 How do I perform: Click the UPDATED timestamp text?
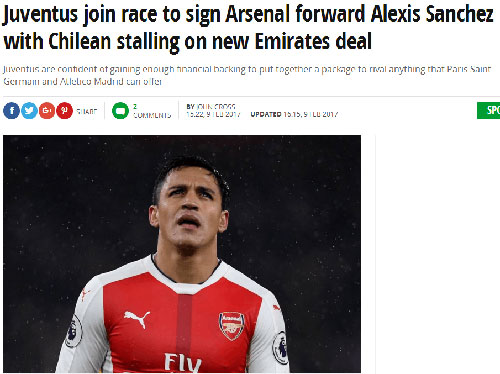point(294,114)
